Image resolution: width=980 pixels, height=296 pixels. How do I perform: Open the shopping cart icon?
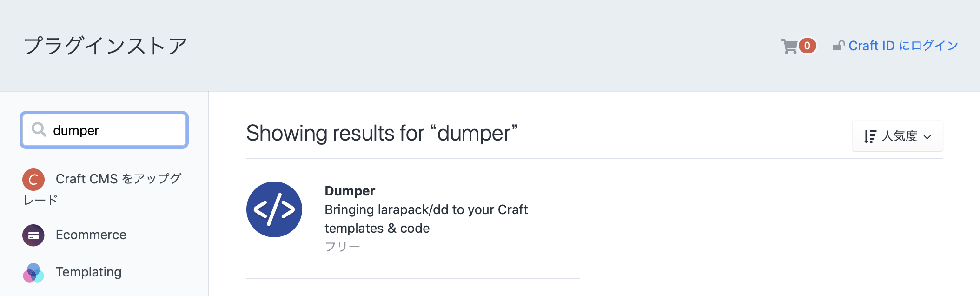[x=789, y=46]
